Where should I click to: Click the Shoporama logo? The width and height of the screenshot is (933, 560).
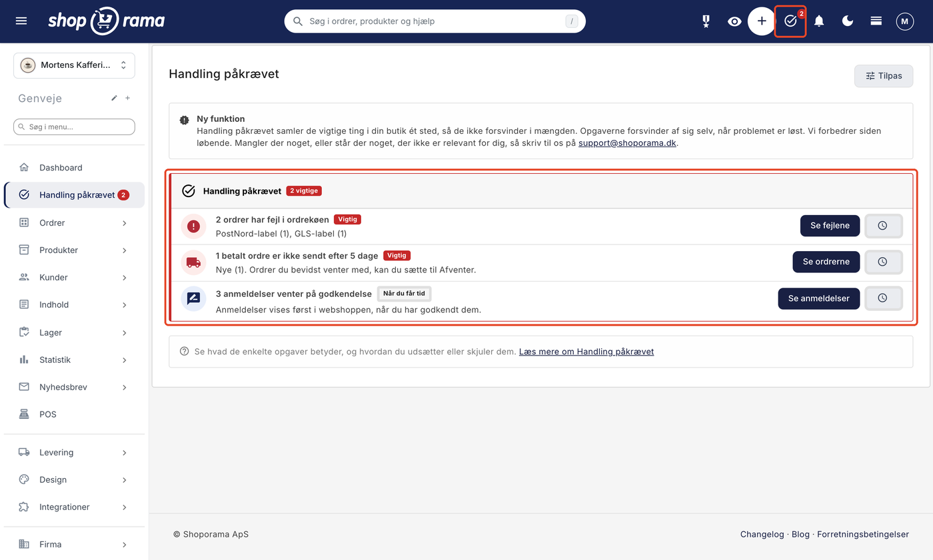107,21
